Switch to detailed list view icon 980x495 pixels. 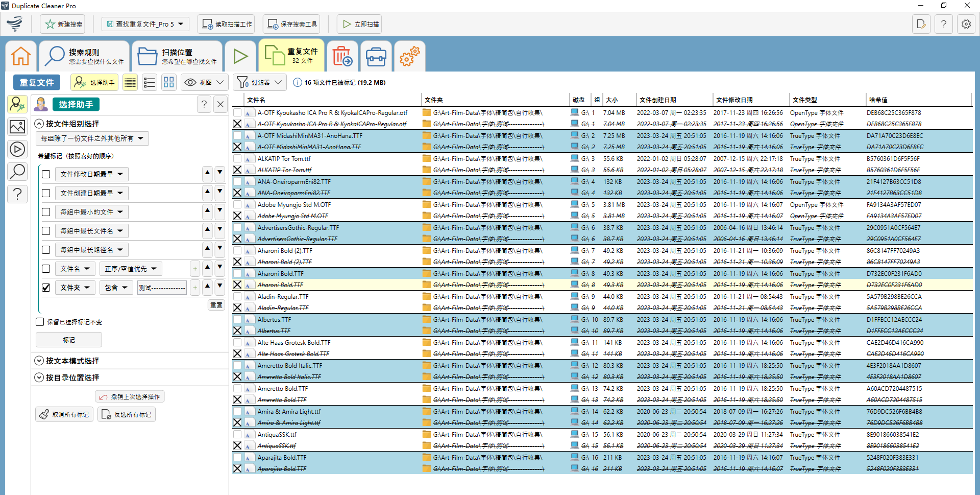[x=130, y=82]
